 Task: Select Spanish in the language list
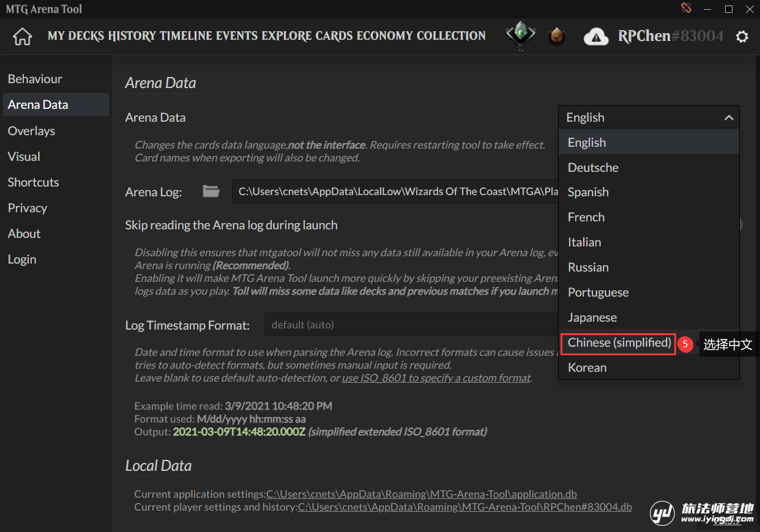coord(649,192)
